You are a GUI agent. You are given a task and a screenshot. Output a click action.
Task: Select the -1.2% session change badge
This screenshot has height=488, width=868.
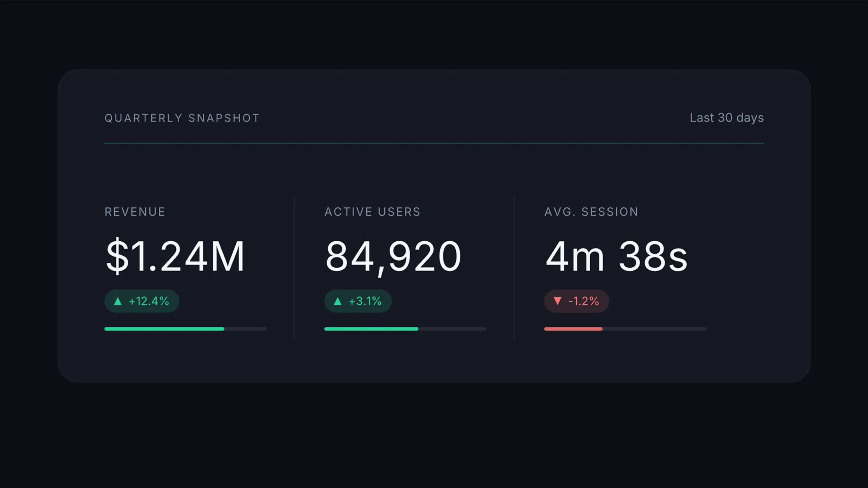coord(576,301)
